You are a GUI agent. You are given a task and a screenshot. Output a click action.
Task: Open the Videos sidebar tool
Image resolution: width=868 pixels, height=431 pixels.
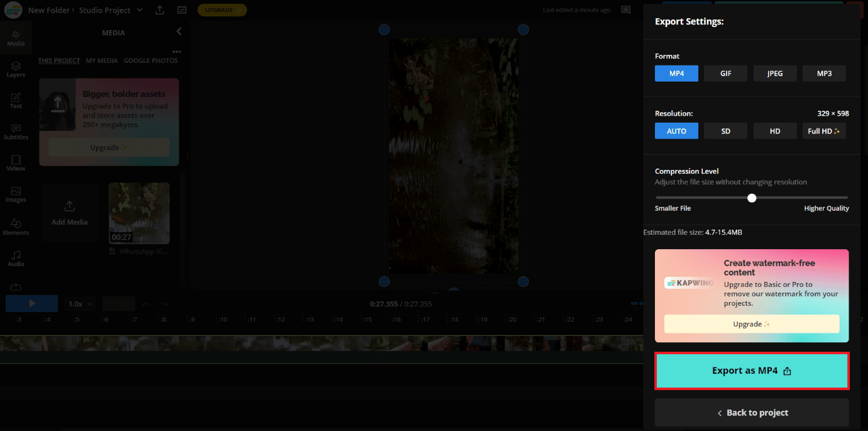(16, 163)
